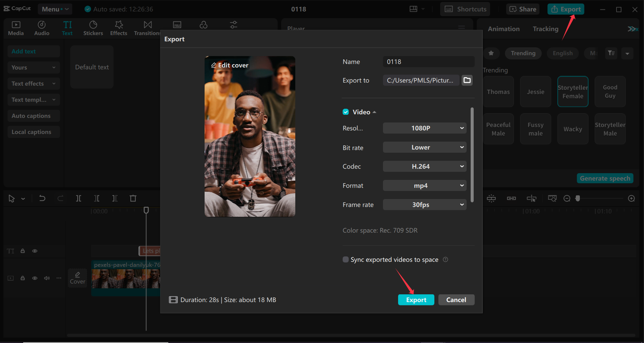
Task: Hide the text track with eye icon
Action: (x=35, y=251)
